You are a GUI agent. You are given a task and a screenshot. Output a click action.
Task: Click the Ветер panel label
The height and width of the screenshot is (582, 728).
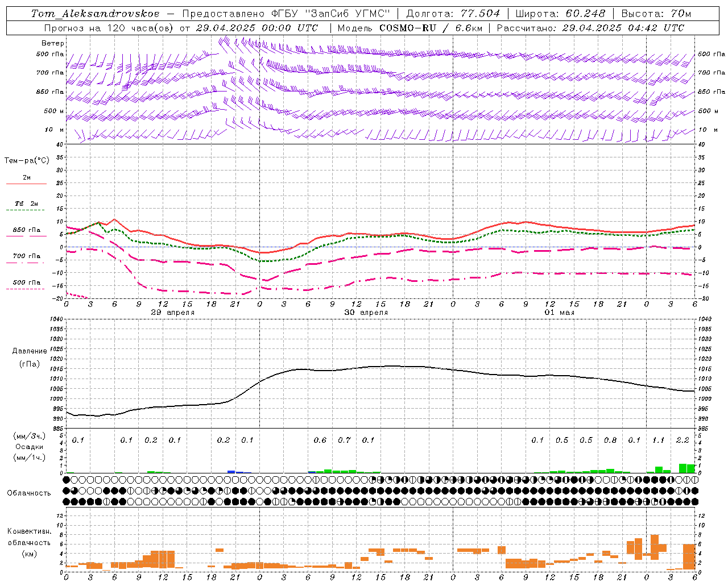pos(53,43)
